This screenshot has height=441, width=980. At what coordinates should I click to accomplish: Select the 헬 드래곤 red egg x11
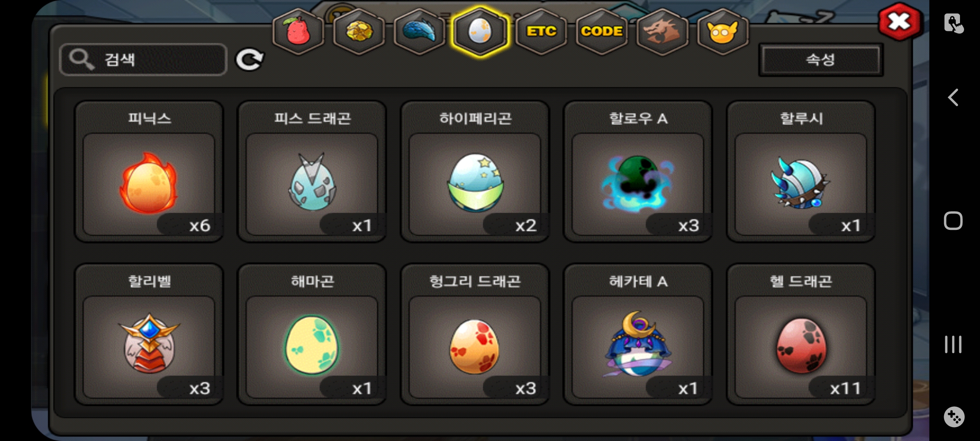point(801,334)
